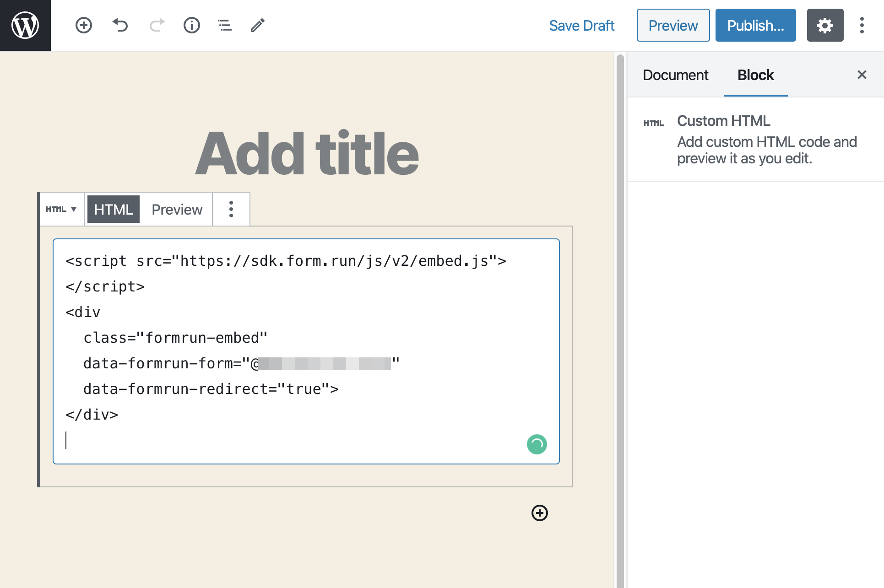Redo the last undone change
This screenshot has height=588, width=884.
[x=157, y=25]
